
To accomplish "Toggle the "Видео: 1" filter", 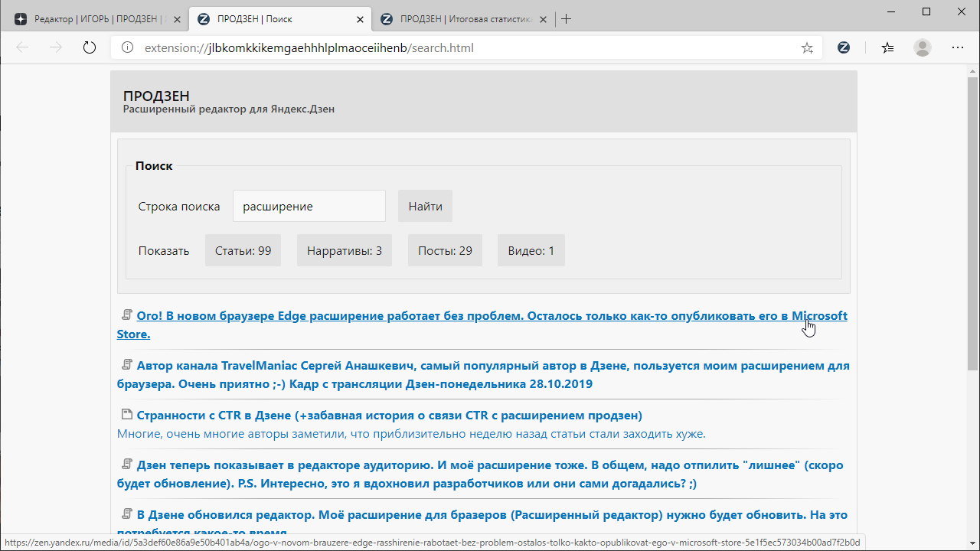I will coord(531,250).
